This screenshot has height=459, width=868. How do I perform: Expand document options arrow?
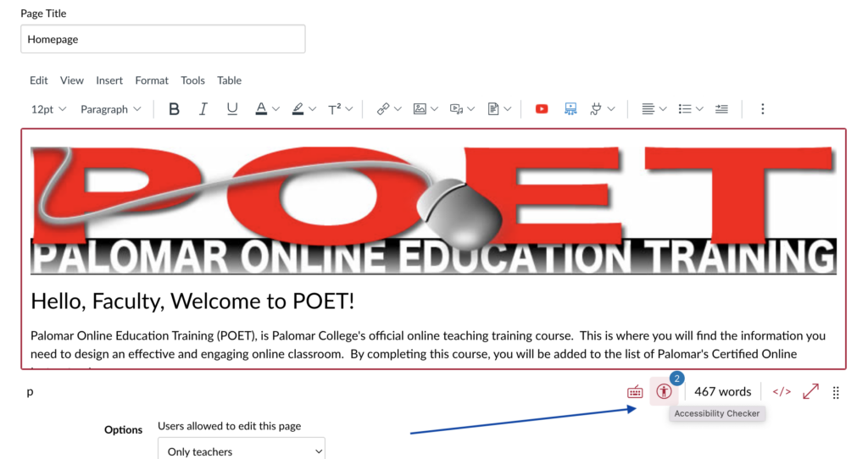[507, 109]
